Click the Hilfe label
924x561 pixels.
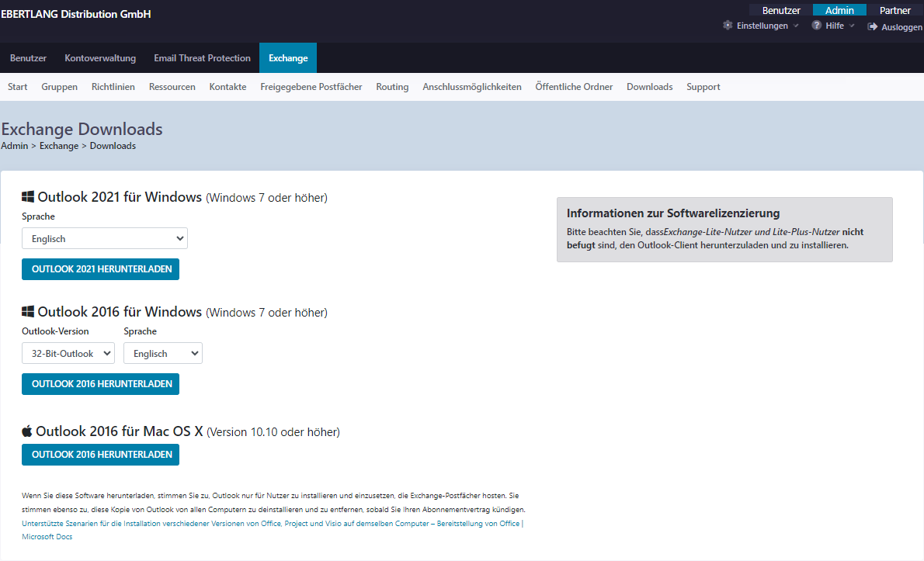(x=835, y=26)
